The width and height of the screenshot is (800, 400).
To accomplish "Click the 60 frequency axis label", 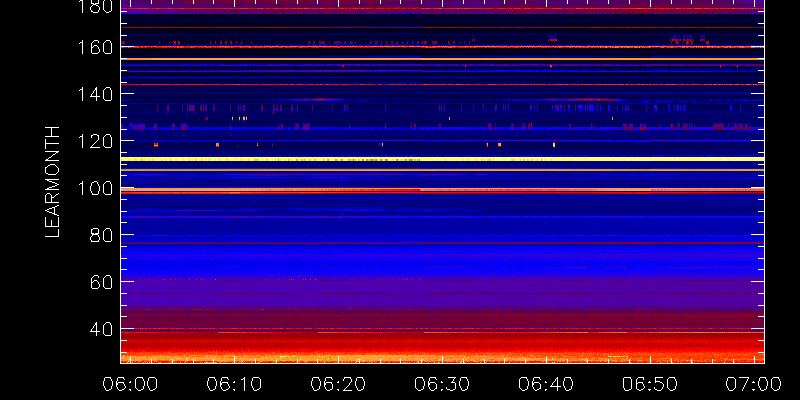I will pyautogui.click(x=101, y=282).
